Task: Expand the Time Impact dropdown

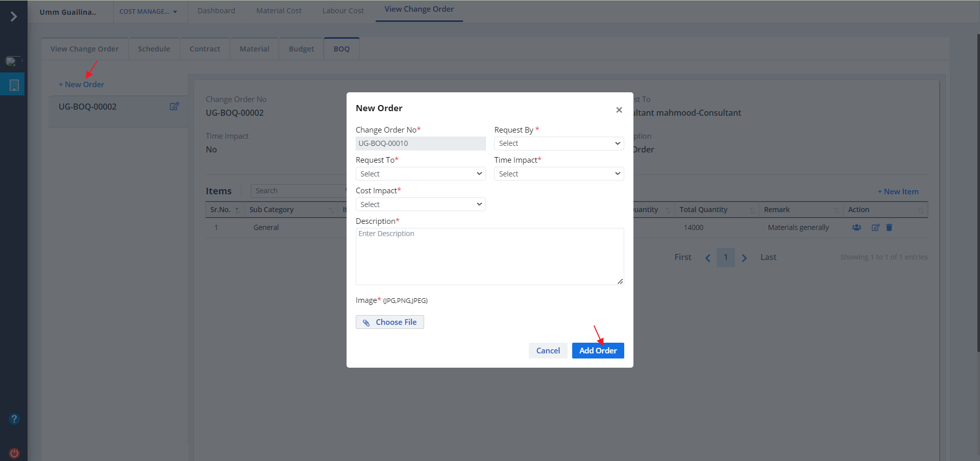Action: point(558,174)
